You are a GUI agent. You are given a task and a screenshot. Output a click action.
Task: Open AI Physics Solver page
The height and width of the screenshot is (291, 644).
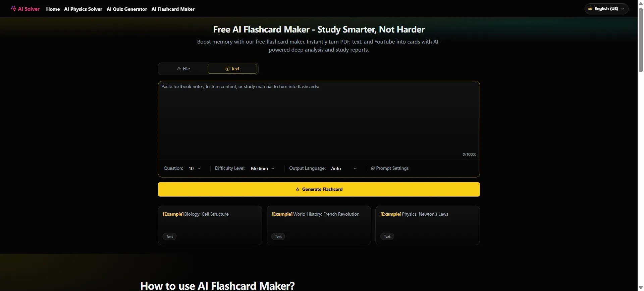click(x=83, y=9)
